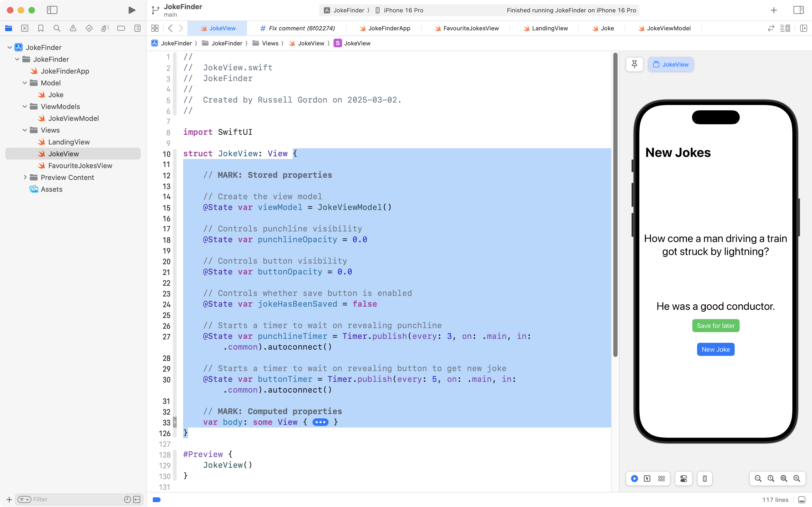Open canvas device settings icon

tap(684, 479)
